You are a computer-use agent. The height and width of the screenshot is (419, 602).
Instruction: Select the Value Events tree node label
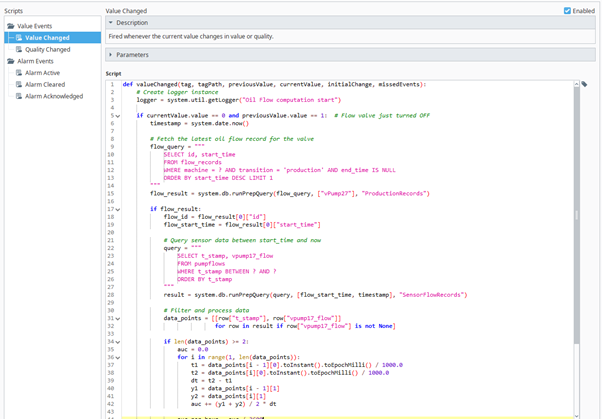click(35, 26)
